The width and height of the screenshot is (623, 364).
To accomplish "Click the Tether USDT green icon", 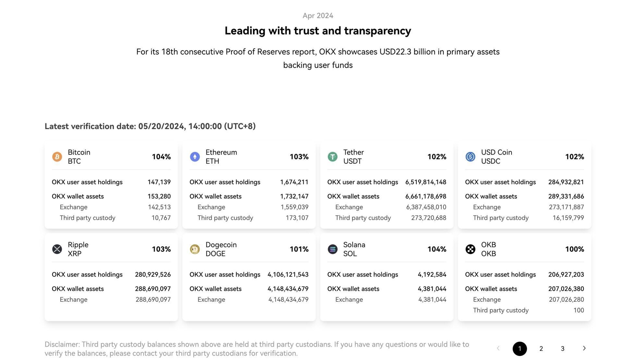I will click(x=333, y=157).
